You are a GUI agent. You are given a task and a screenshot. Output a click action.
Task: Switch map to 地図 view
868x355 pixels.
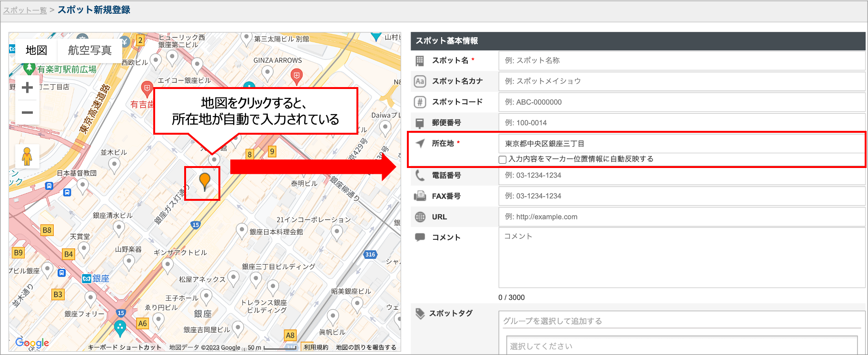[x=36, y=50]
